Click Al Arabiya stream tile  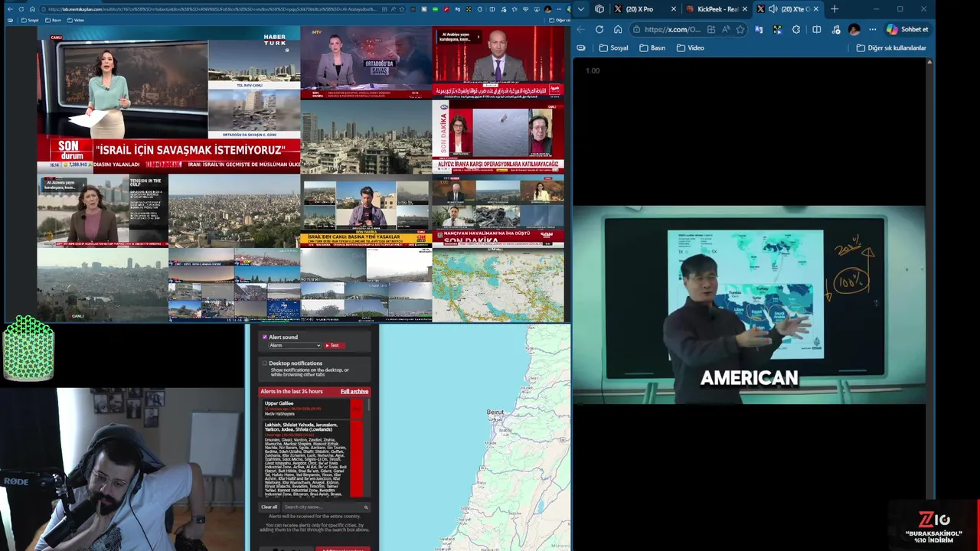(498, 63)
